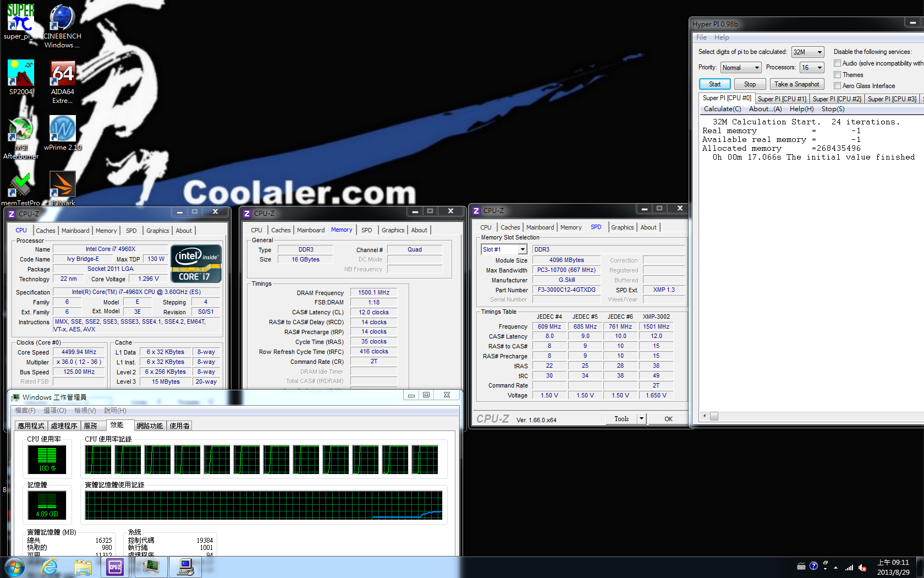Click the blue help tray icon

(x=813, y=566)
